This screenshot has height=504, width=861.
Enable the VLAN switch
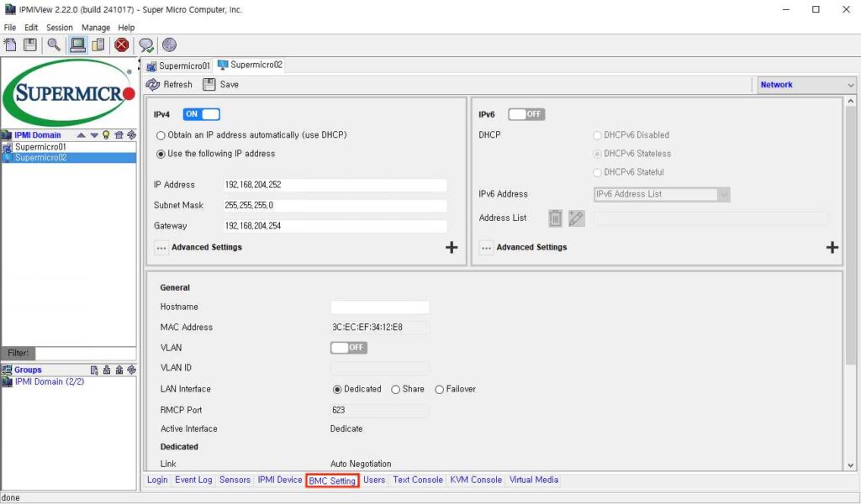pos(349,348)
